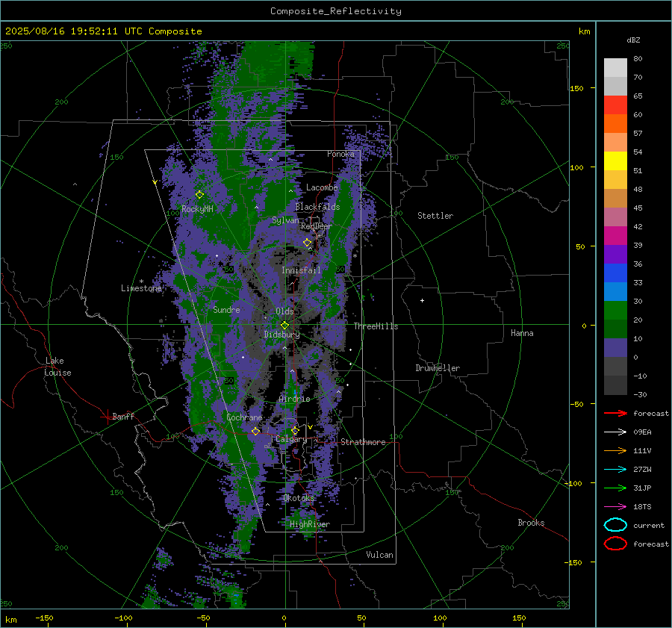
Task: Click the Brooks city label
Action: click(531, 523)
